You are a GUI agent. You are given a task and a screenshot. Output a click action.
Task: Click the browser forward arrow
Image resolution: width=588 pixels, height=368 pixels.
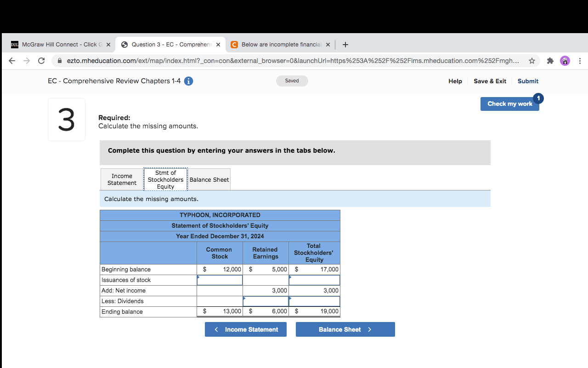tap(27, 61)
